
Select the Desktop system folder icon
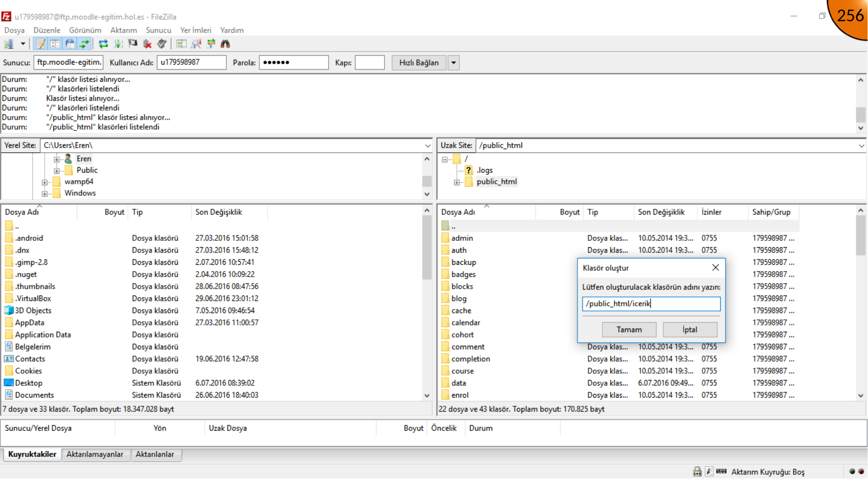9,383
